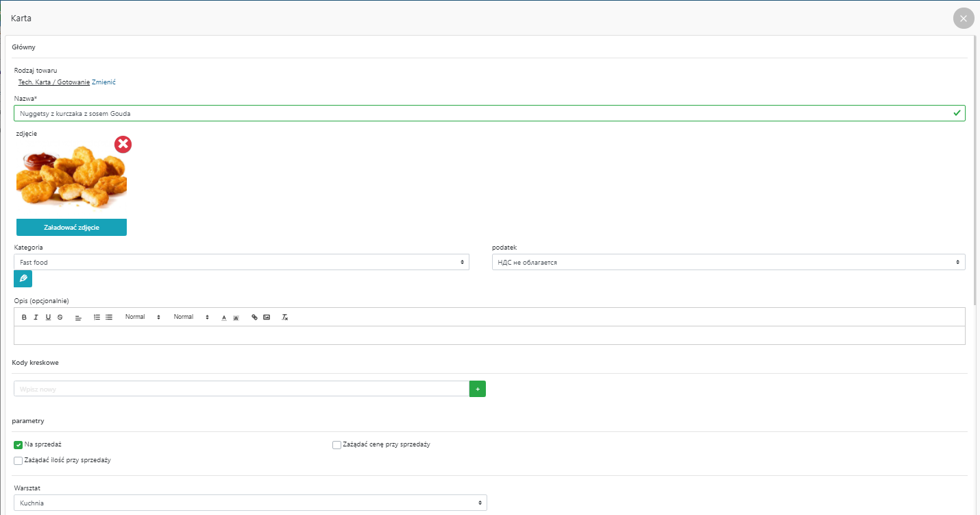Insert a bulleted list
The width and height of the screenshot is (980, 515).
109,318
